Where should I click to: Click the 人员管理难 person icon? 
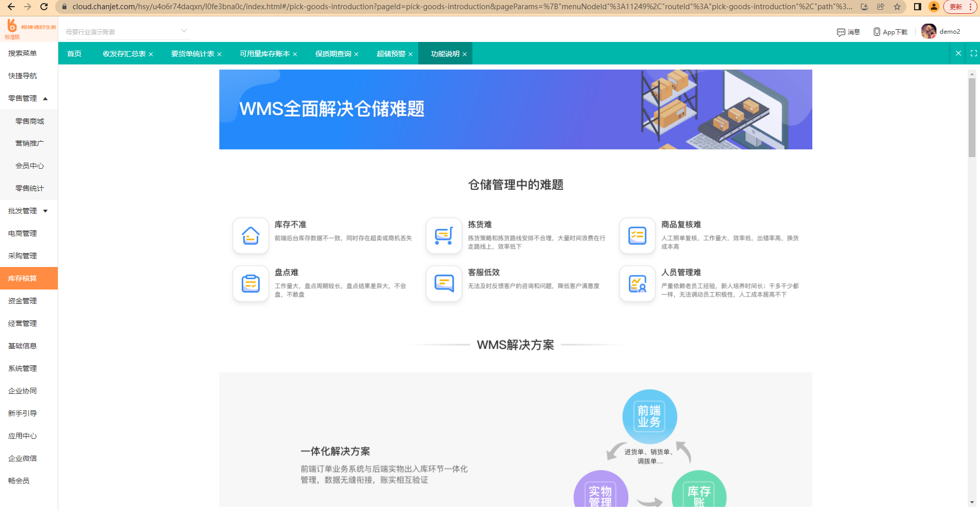[x=636, y=283]
